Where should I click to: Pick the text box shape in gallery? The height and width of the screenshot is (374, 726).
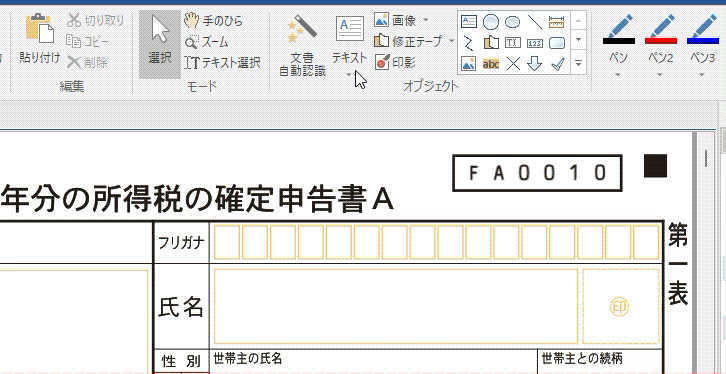click(469, 21)
